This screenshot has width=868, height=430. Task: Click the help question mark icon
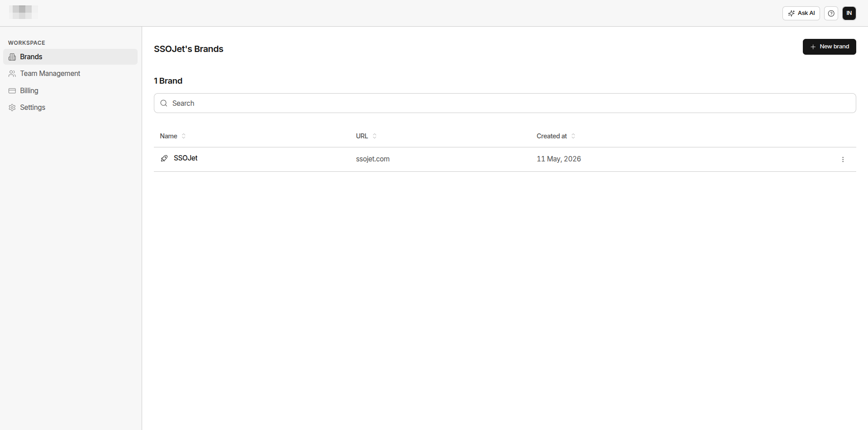tap(831, 13)
